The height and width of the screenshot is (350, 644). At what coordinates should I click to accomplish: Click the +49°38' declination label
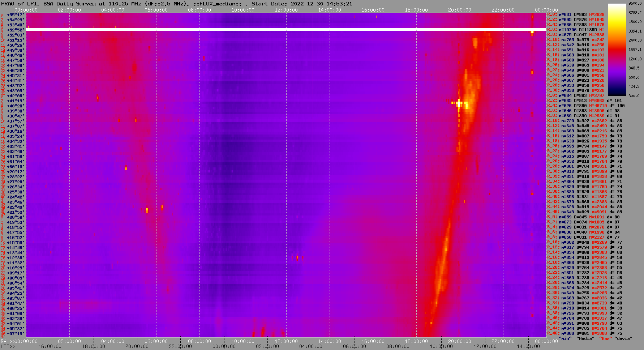tap(16, 50)
